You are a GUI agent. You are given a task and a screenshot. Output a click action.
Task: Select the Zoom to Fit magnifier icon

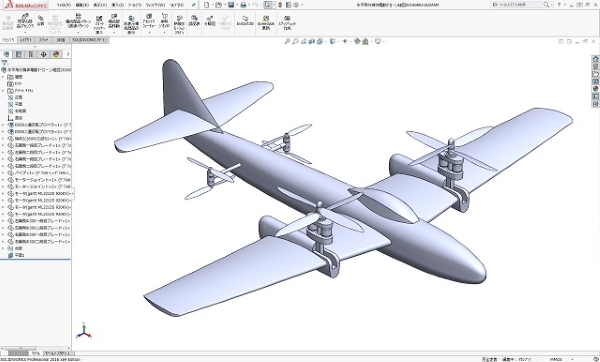(x=287, y=41)
